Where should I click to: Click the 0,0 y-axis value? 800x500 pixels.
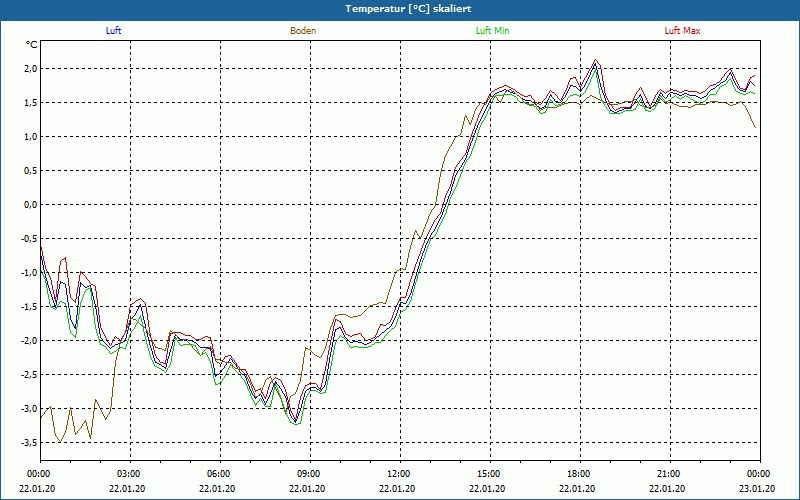(x=31, y=205)
